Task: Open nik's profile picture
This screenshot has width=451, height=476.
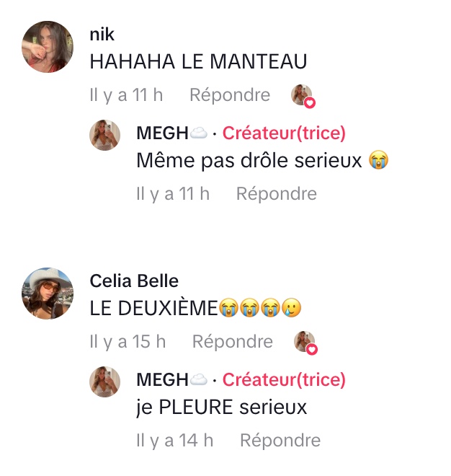Action: (48, 47)
